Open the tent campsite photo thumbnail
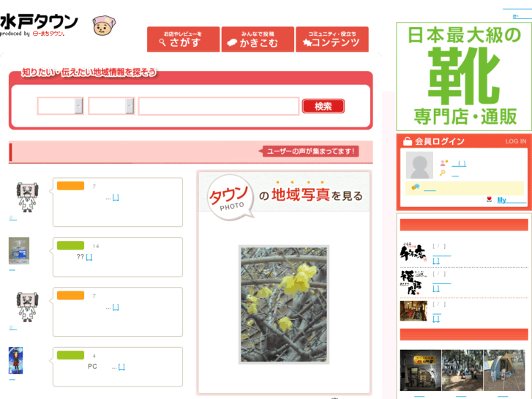 point(504,370)
